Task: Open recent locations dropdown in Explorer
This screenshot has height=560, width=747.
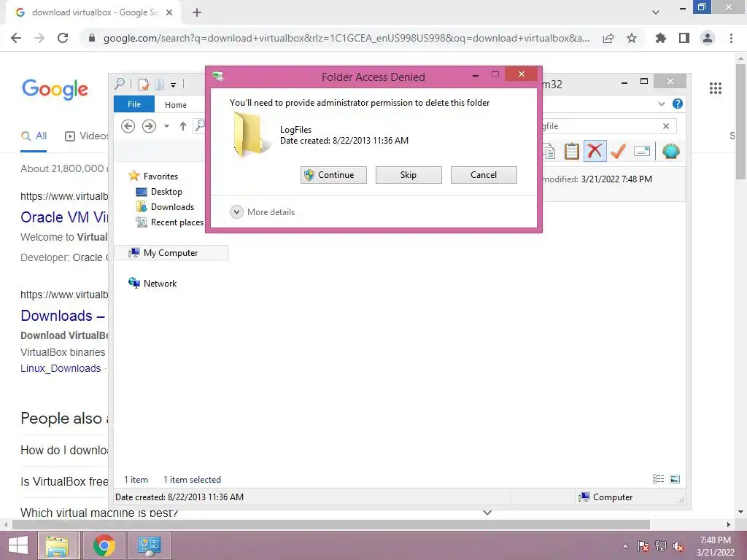Action: (x=166, y=126)
